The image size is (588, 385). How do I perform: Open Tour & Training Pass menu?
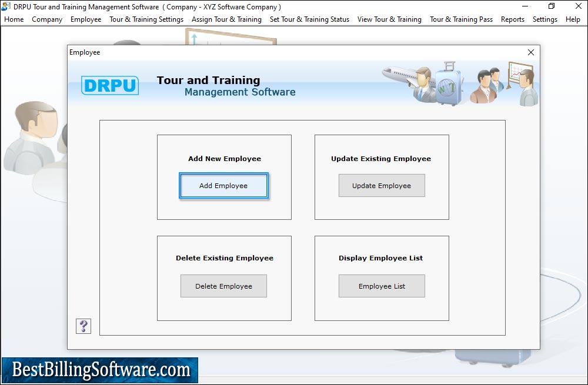(x=461, y=19)
